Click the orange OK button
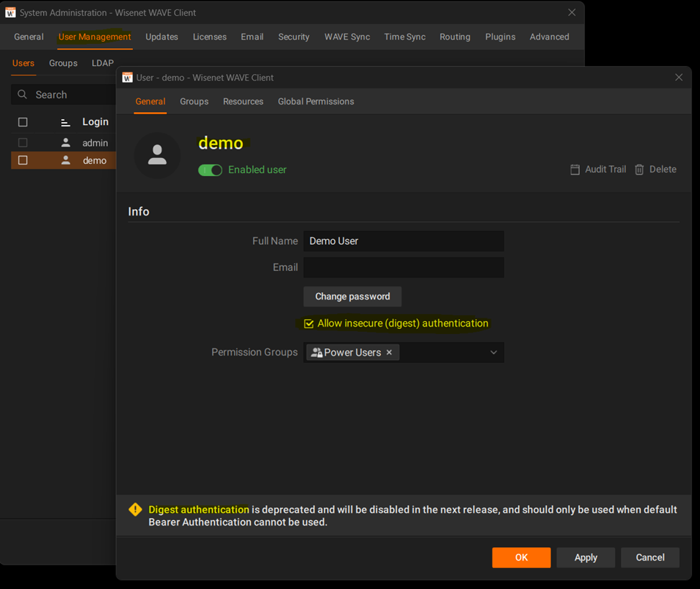 (522, 557)
